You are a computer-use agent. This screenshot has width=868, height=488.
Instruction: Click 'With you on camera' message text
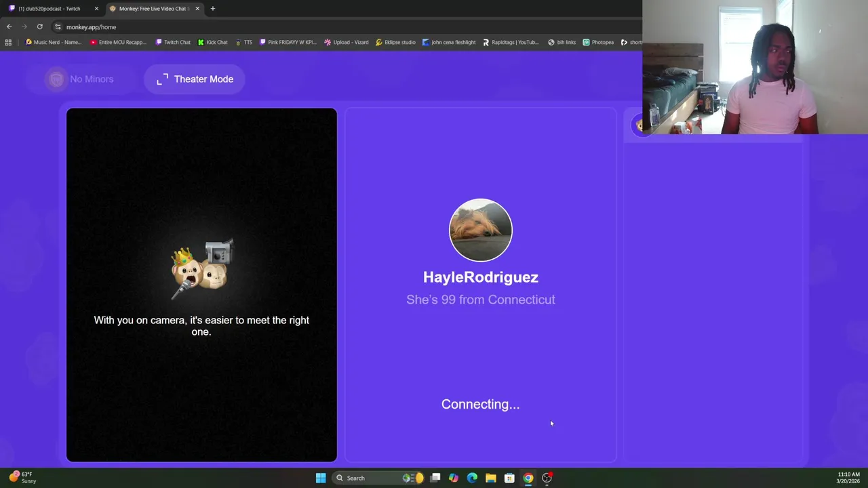201,326
